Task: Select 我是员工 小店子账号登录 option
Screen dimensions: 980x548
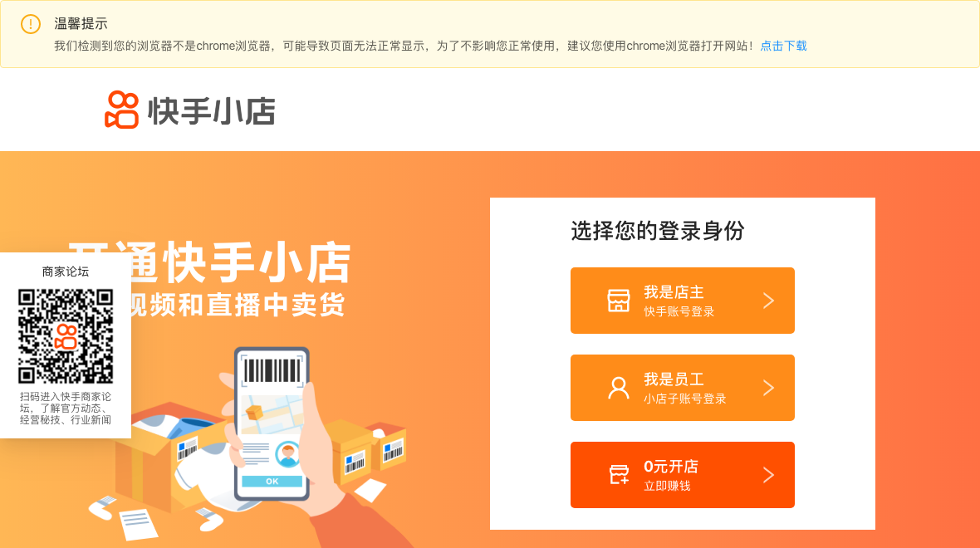Action: coord(683,388)
